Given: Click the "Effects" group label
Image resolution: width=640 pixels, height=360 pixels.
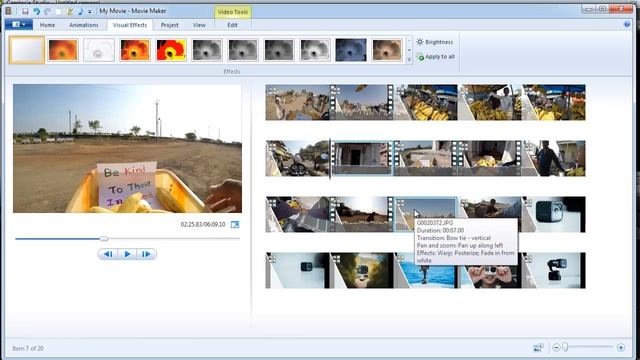Looking at the screenshot, I should coord(232,71).
